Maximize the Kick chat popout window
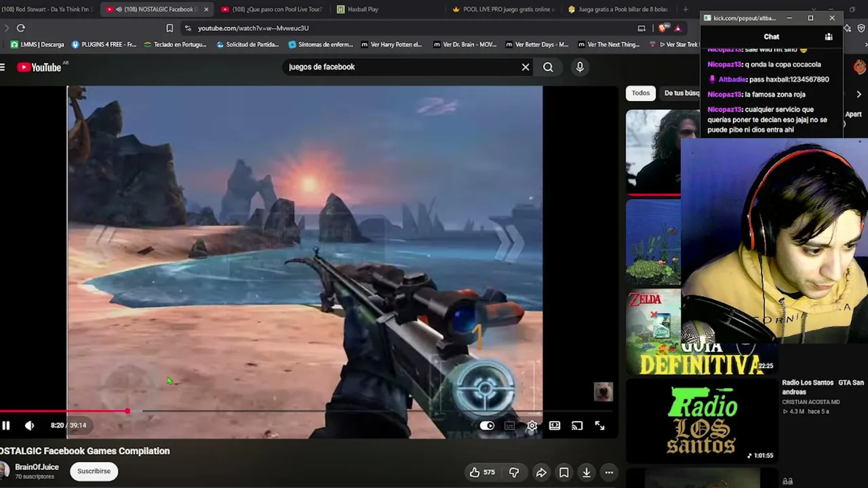 point(810,18)
